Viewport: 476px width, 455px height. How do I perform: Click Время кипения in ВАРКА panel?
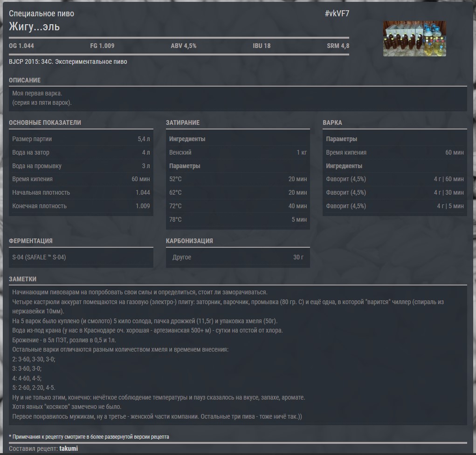(x=395, y=152)
